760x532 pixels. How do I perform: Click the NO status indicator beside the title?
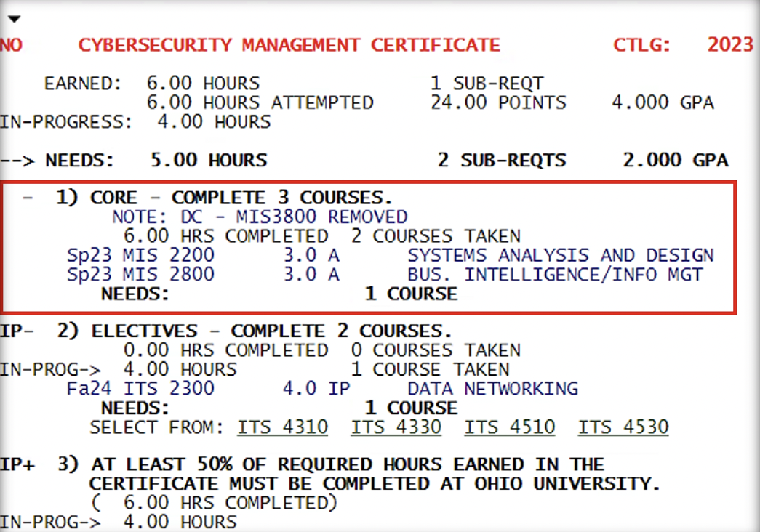[x=11, y=45]
